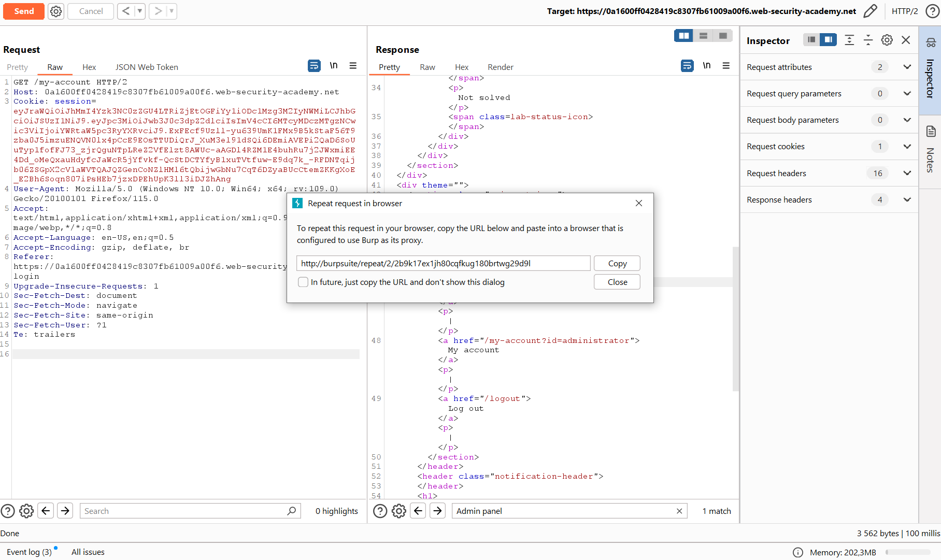
Task: Go to previous request with back arrow
Action: coord(126,11)
